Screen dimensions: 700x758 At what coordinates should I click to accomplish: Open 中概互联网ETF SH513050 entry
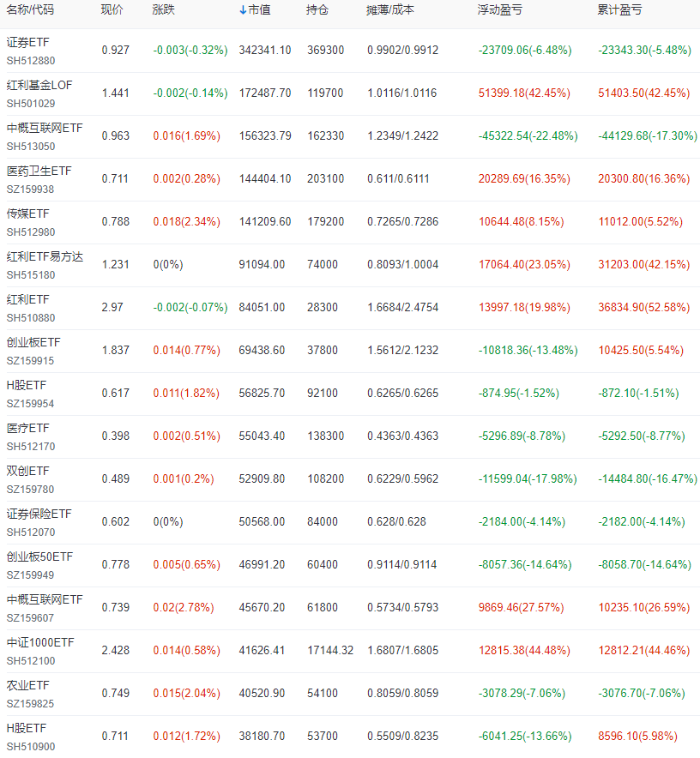click(43, 129)
